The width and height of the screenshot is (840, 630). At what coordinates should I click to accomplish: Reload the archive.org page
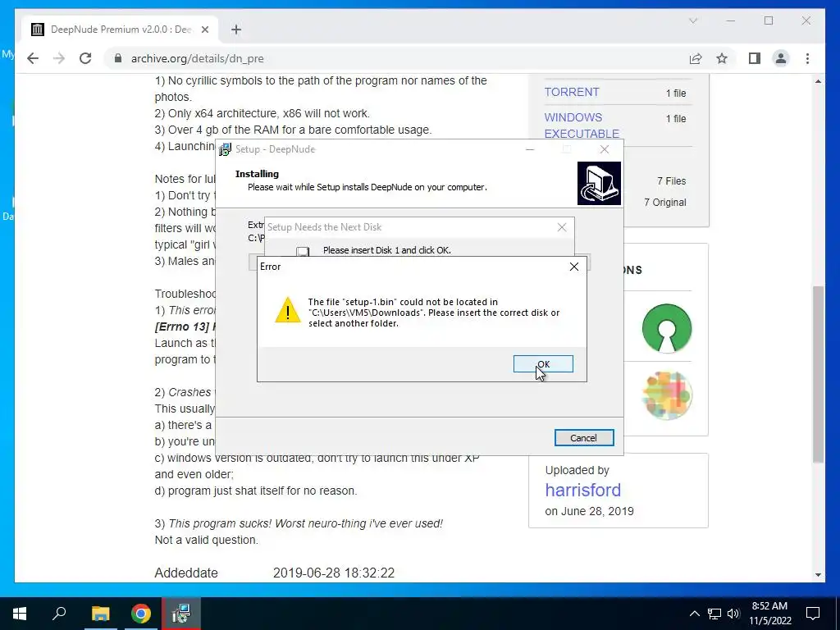85,58
